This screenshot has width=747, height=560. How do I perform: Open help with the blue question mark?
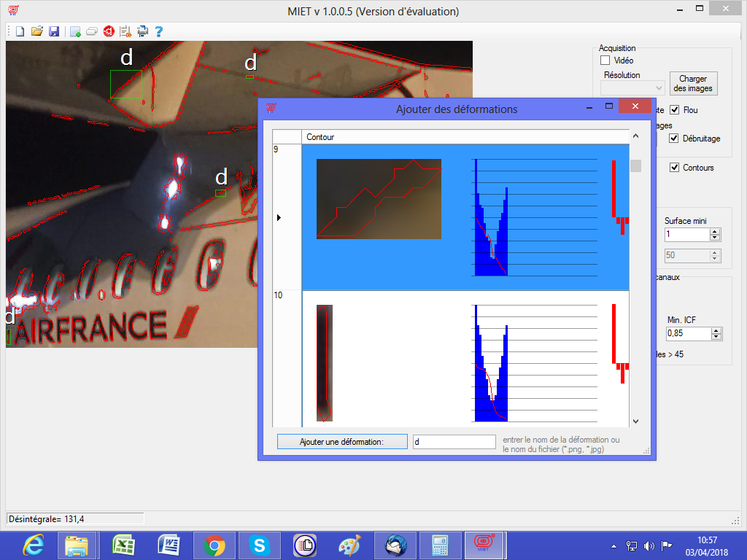[158, 31]
